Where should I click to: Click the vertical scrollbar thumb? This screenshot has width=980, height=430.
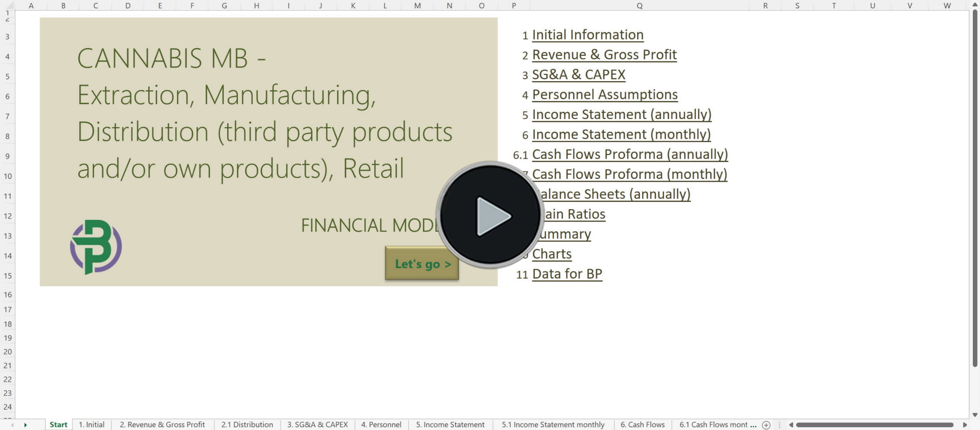[x=975, y=188]
